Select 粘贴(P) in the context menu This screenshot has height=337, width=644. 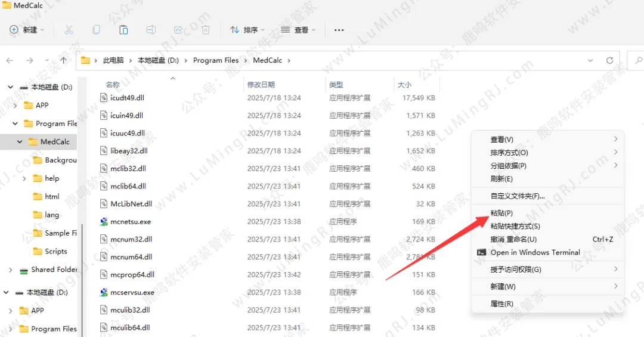click(x=501, y=213)
